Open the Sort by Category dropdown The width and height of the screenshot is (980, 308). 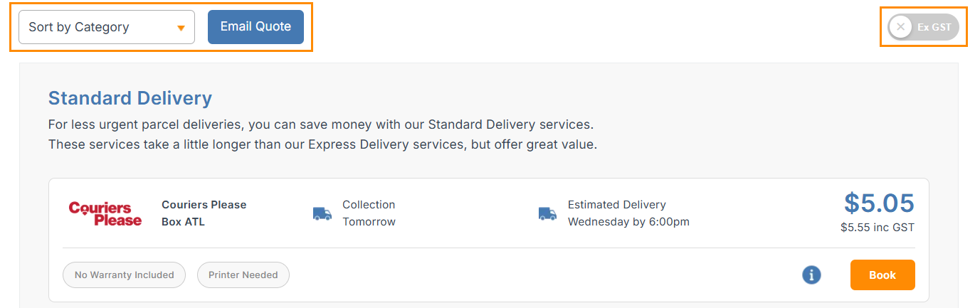click(x=107, y=27)
